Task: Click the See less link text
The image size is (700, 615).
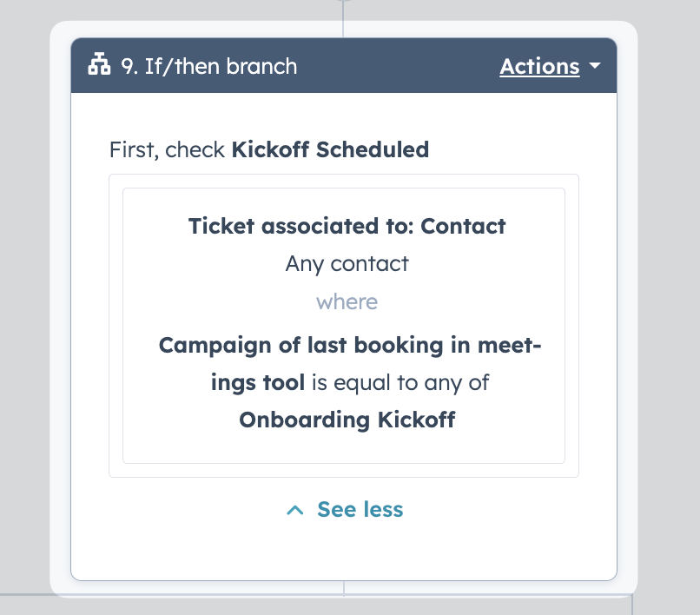Action: point(360,510)
